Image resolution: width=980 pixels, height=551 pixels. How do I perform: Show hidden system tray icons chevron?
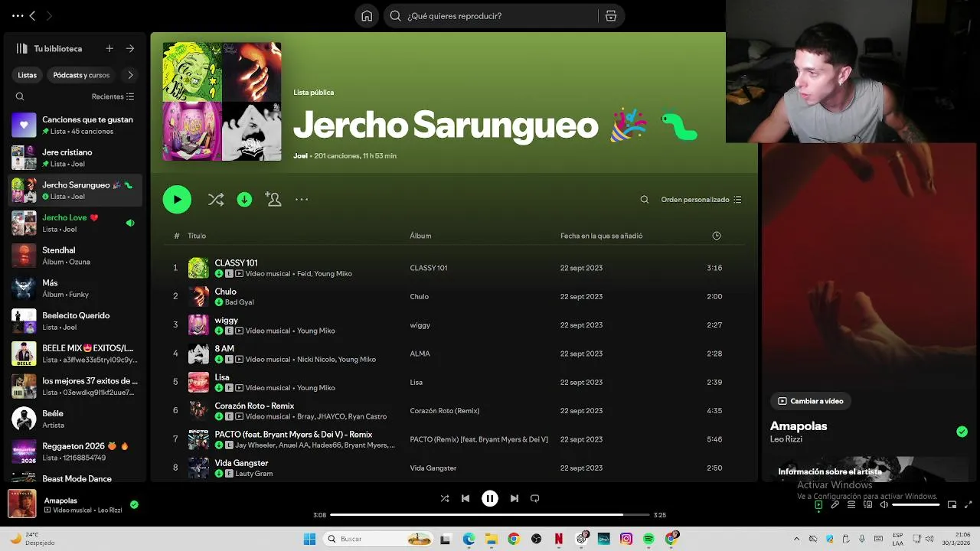pos(796,539)
